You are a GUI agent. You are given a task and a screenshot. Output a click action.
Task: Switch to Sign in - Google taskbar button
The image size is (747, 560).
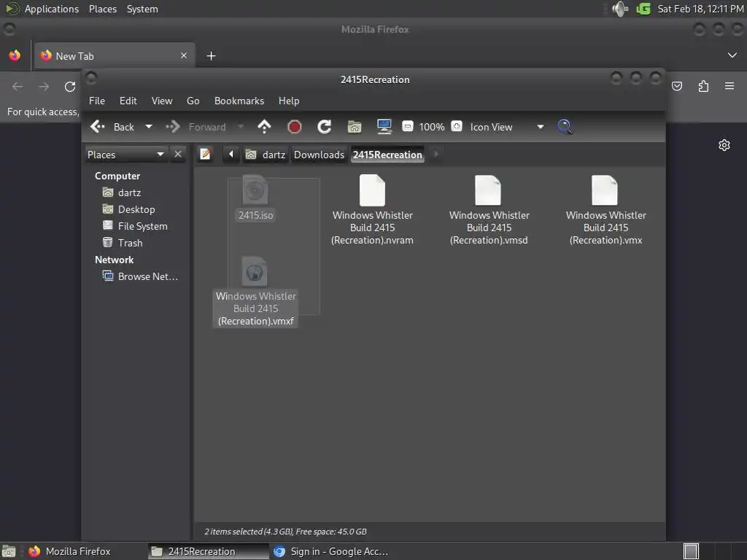pyautogui.click(x=331, y=551)
